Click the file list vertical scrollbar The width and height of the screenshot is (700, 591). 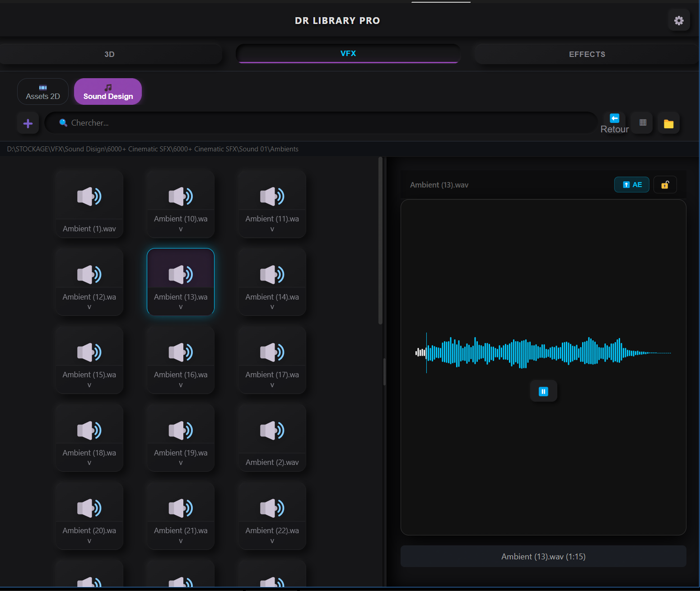[380, 241]
